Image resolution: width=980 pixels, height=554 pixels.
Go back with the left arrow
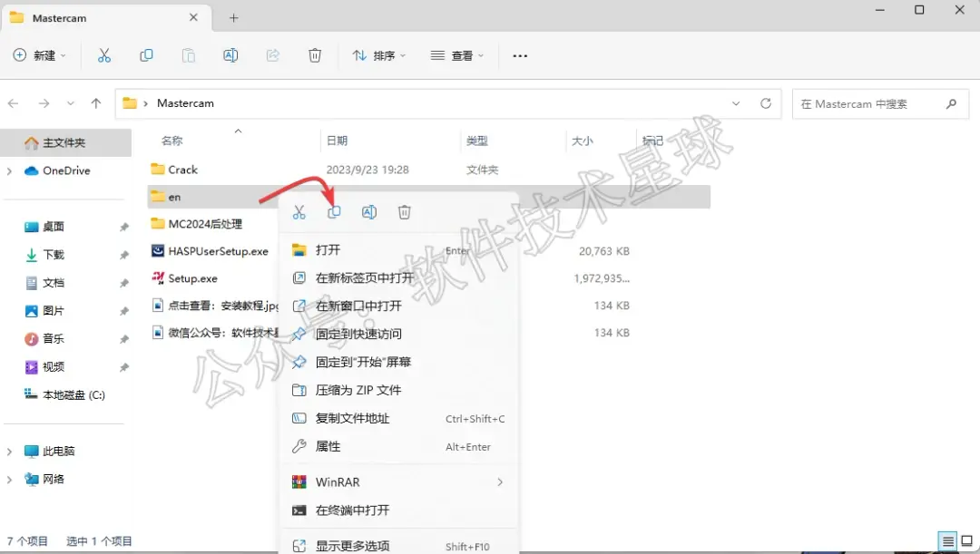13,103
